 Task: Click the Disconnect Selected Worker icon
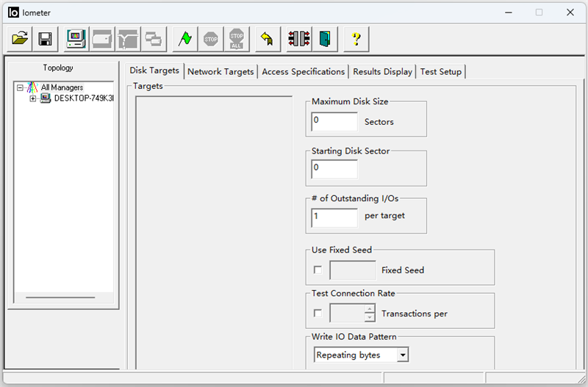[x=299, y=39]
